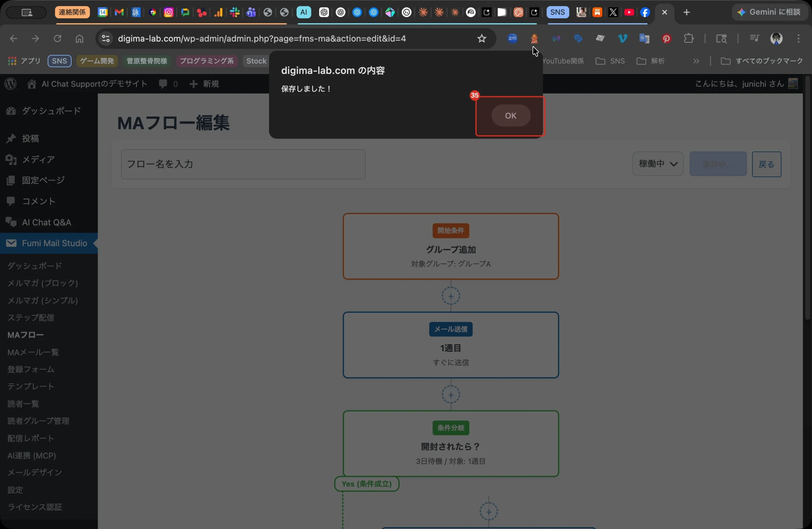Screen dimensions: 812x529
Task: Open the Lighthouse extension
Action: click(x=534, y=39)
